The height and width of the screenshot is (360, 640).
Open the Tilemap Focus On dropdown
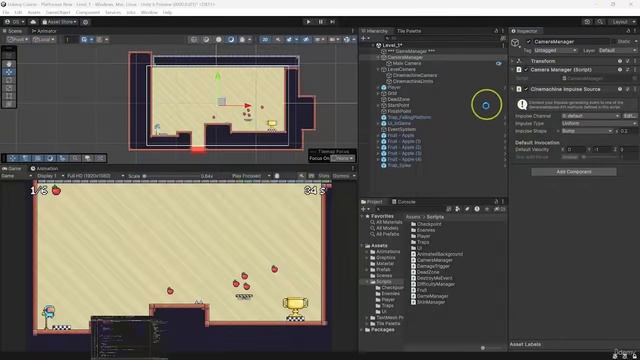[x=342, y=158]
